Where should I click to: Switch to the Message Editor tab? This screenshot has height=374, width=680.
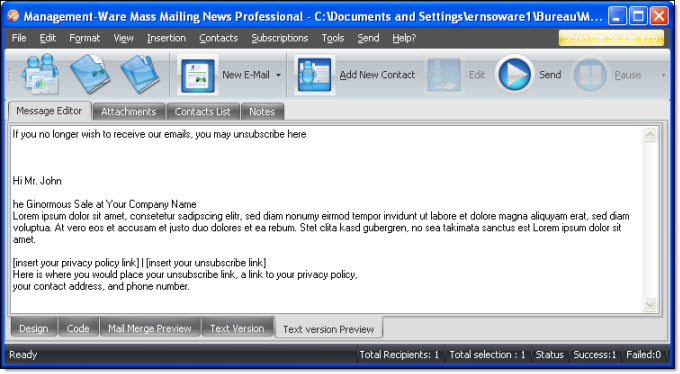click(x=49, y=111)
